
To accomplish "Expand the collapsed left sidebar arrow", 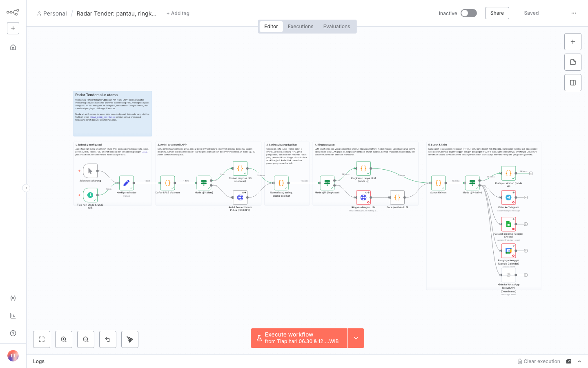I will tap(26, 188).
